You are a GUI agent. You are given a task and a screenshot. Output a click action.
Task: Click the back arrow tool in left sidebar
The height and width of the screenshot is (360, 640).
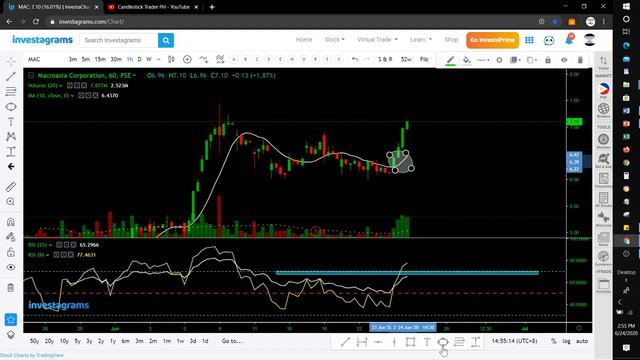click(x=11, y=167)
